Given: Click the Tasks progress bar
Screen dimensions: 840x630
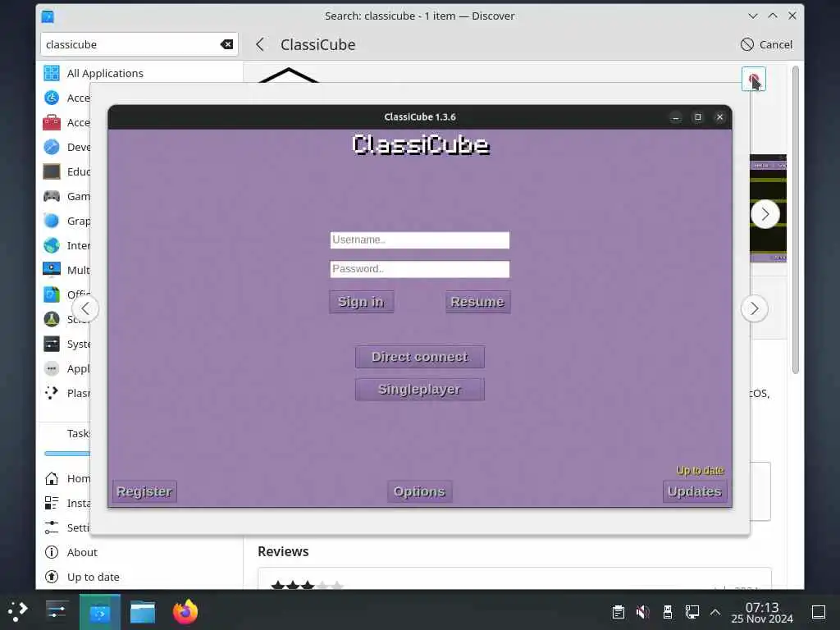Looking at the screenshot, I should click(67, 454).
